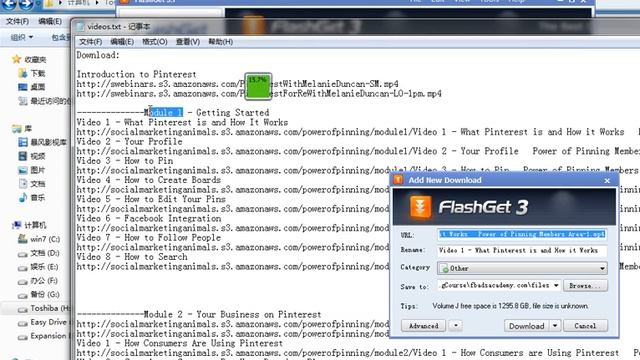Open the 音乐 library
The width and height of the screenshot is (640, 360).
tap(32, 198)
